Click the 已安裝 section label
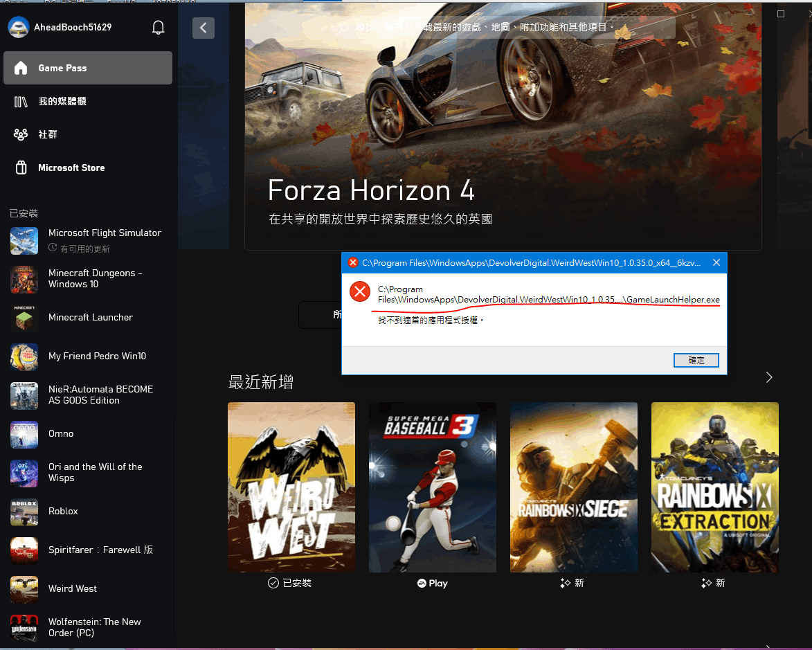 (24, 213)
